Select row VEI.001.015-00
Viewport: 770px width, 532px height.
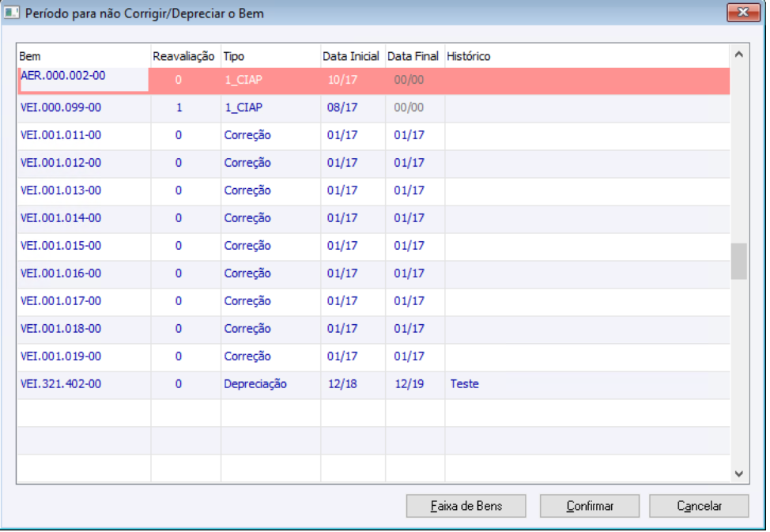374,246
